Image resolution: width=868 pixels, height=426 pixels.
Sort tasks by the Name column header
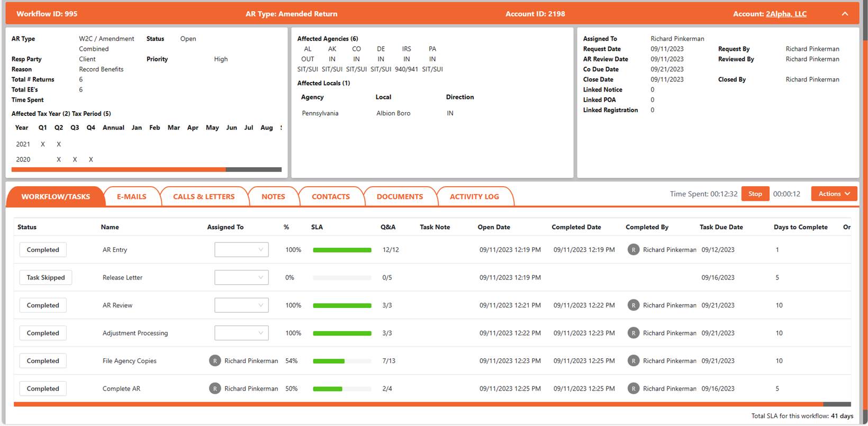point(110,227)
